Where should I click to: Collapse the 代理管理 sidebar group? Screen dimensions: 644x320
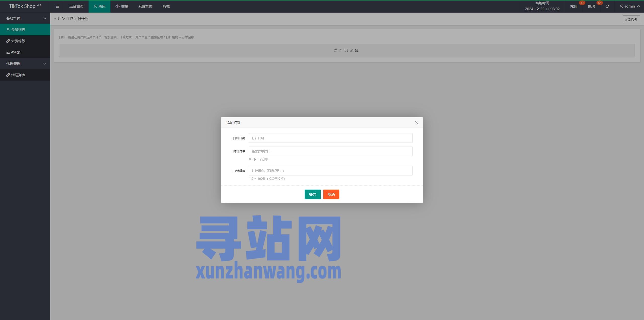pyautogui.click(x=25, y=64)
